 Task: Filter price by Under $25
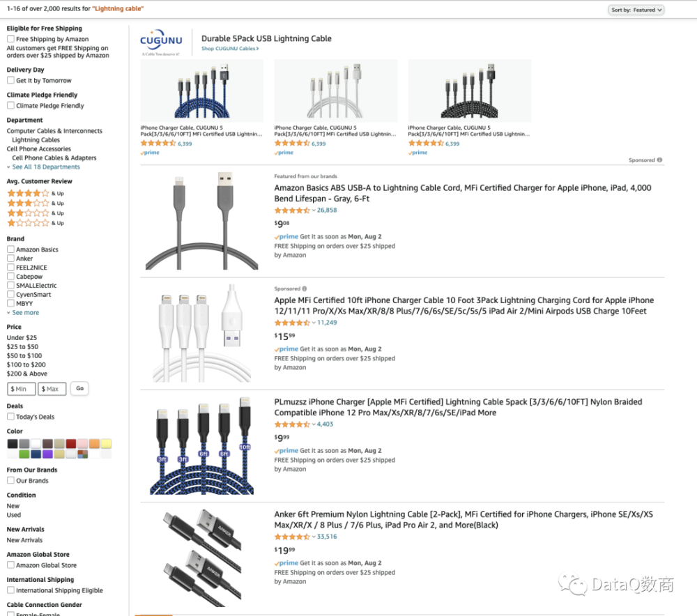point(22,337)
